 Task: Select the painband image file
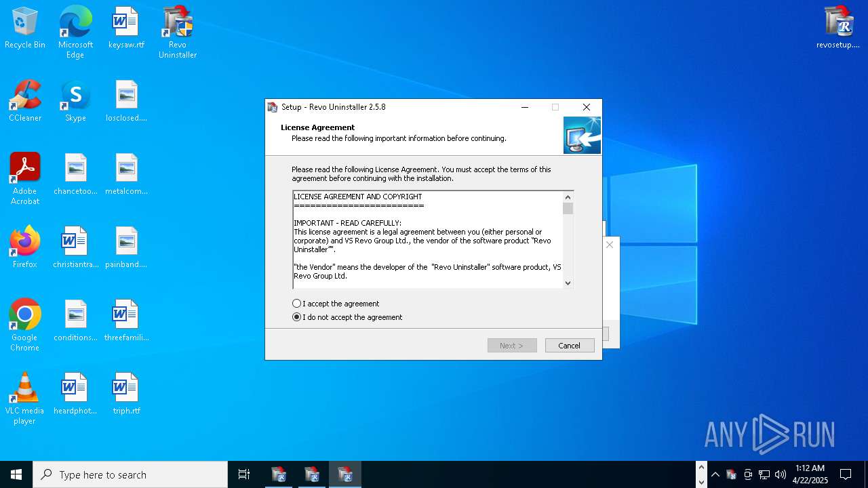point(126,248)
